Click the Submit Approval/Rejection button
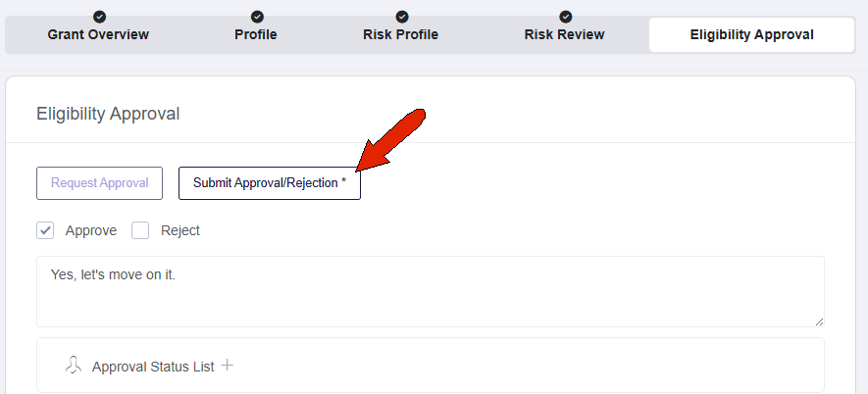This screenshot has width=868, height=394. tap(270, 183)
